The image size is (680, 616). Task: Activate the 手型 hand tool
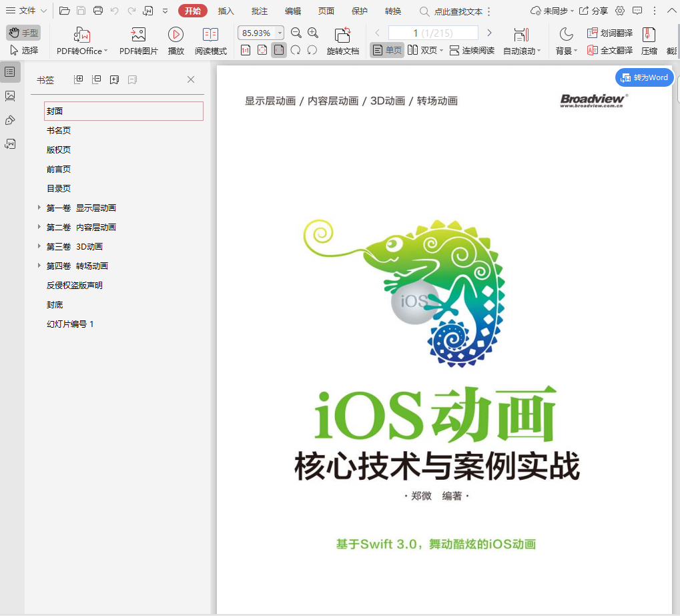click(x=23, y=33)
